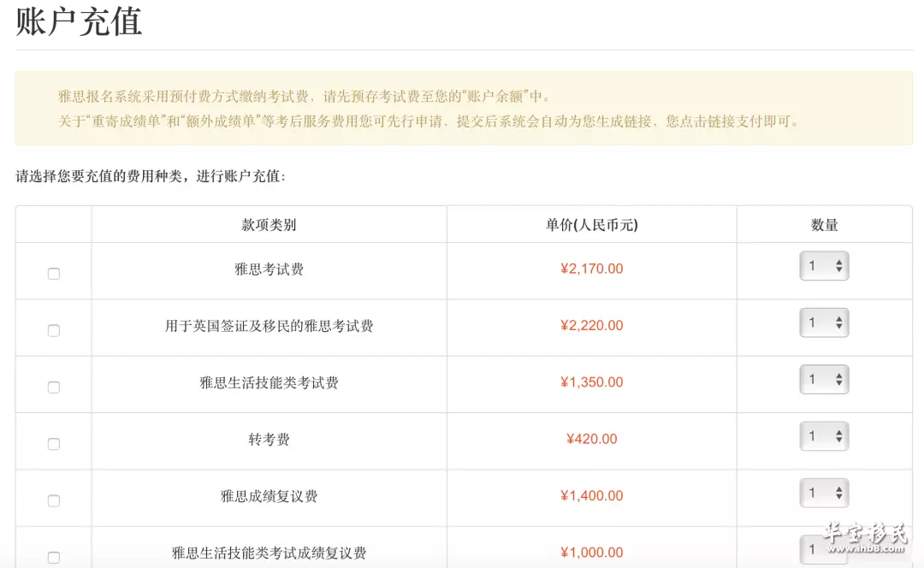The image size is (924, 568).
Task: Click notice line about 预付费方式缴纳考试费
Action: point(304,97)
